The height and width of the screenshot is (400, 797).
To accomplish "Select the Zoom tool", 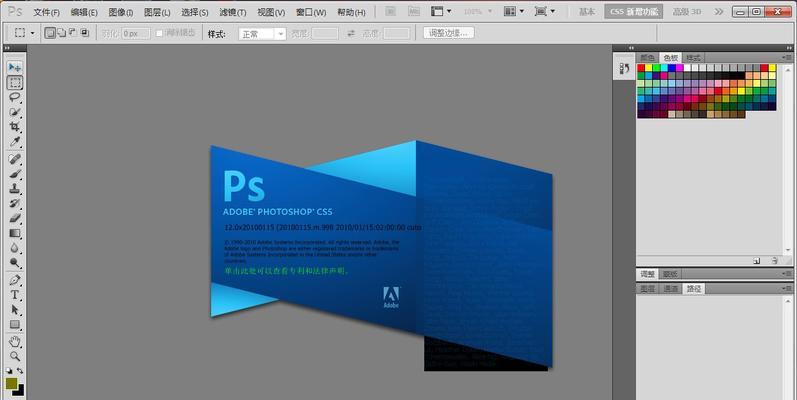I will (15, 356).
